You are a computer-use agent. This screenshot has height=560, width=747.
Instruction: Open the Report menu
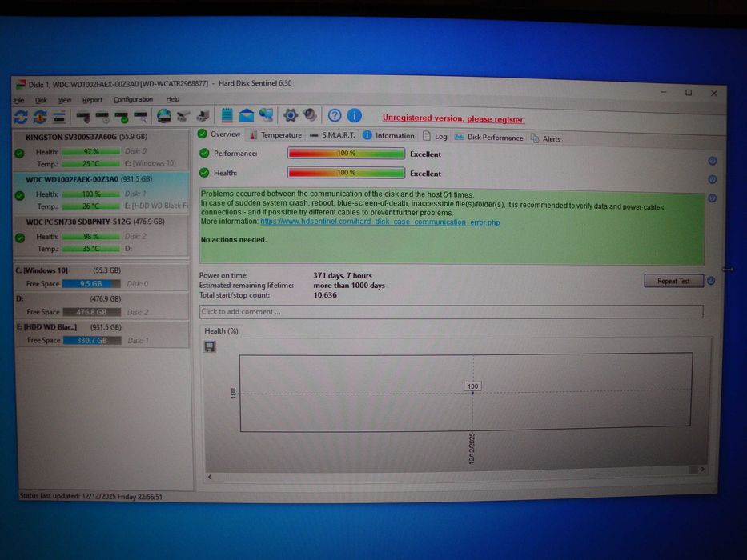[x=92, y=100]
